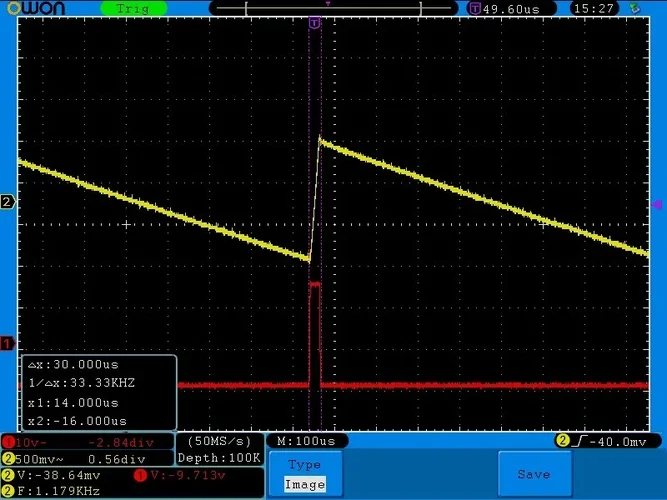The image size is (667, 500).
Task: Click the -2.84div channel 1 offset value
Action: point(121,443)
